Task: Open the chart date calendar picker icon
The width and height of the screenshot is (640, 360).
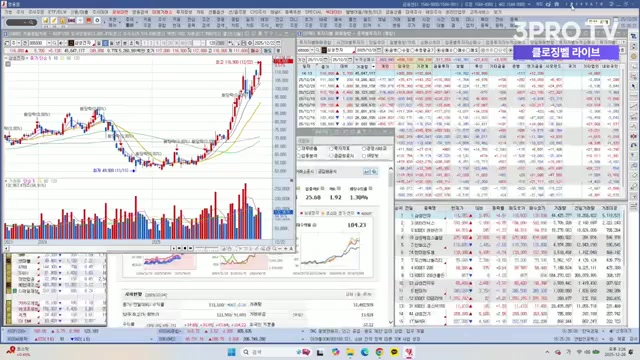Action: [278, 43]
